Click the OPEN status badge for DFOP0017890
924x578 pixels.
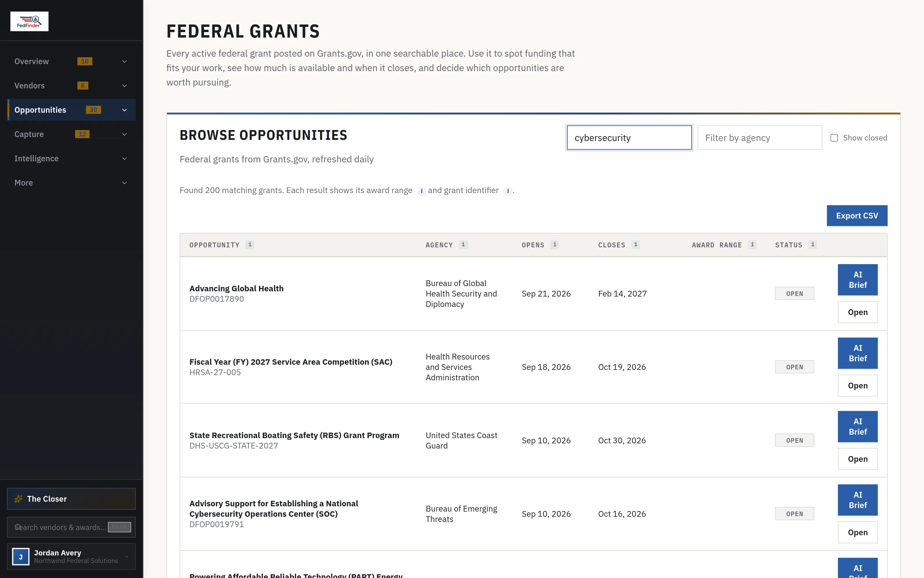point(794,294)
